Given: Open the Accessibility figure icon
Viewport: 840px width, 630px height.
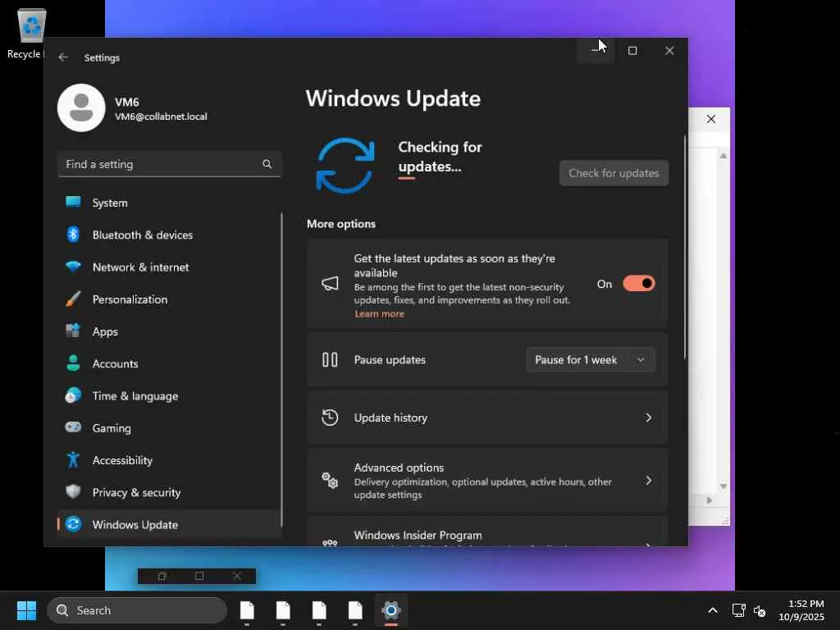Looking at the screenshot, I should 73,459.
